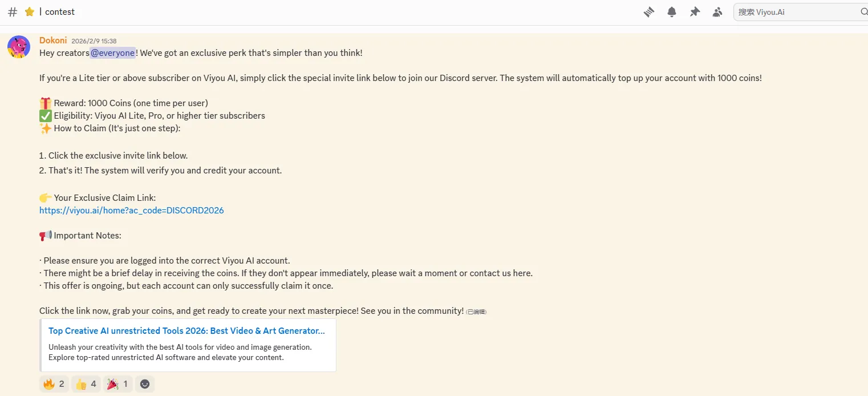This screenshot has height=396, width=868.
Task: Click the contest channel name
Action: click(60, 11)
